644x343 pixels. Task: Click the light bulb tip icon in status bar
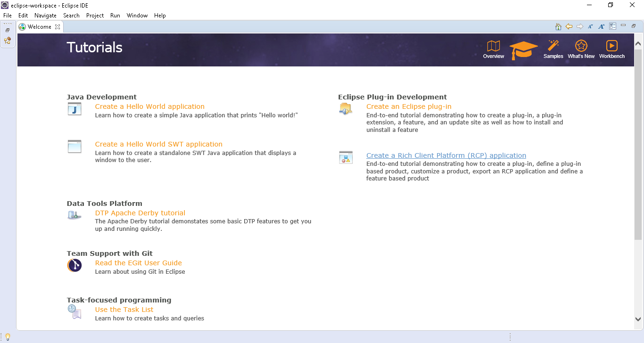point(8,337)
